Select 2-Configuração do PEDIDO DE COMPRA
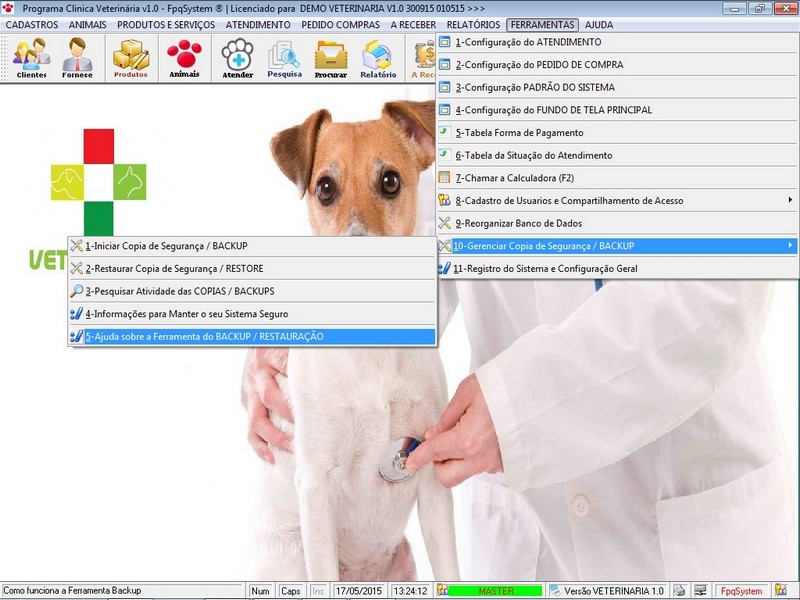This screenshot has height=600, width=800. [x=617, y=65]
